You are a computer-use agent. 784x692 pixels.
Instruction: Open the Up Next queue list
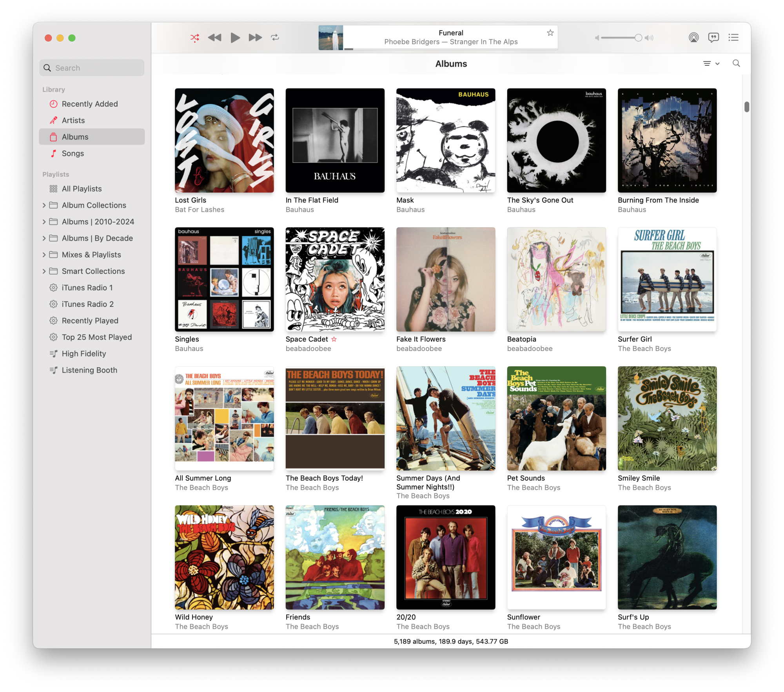click(x=733, y=38)
